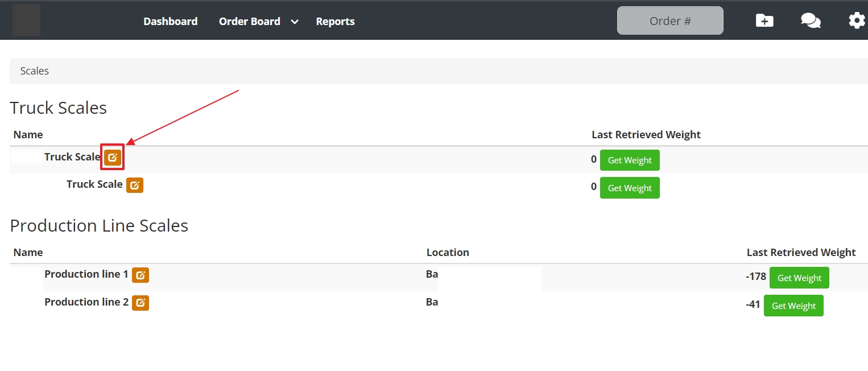Expand the Order Board dropdown chevron
Image resolution: width=868 pixels, height=371 pixels.
[x=295, y=22]
